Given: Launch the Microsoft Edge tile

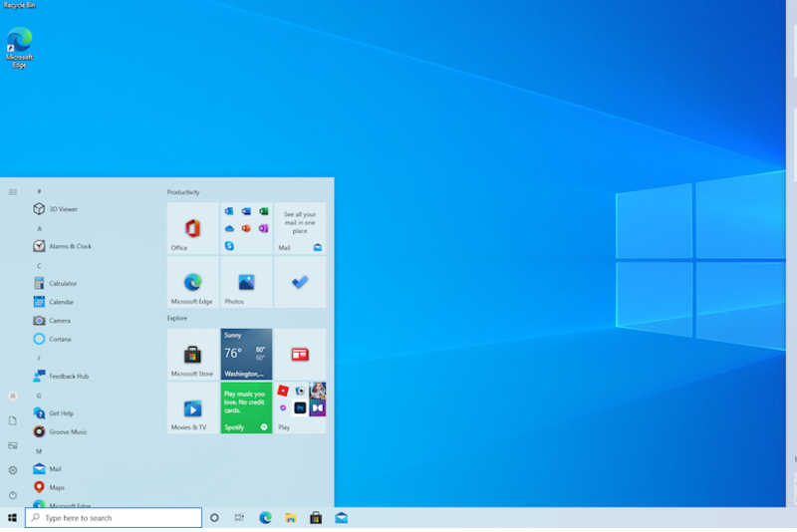Looking at the screenshot, I should coord(192,282).
